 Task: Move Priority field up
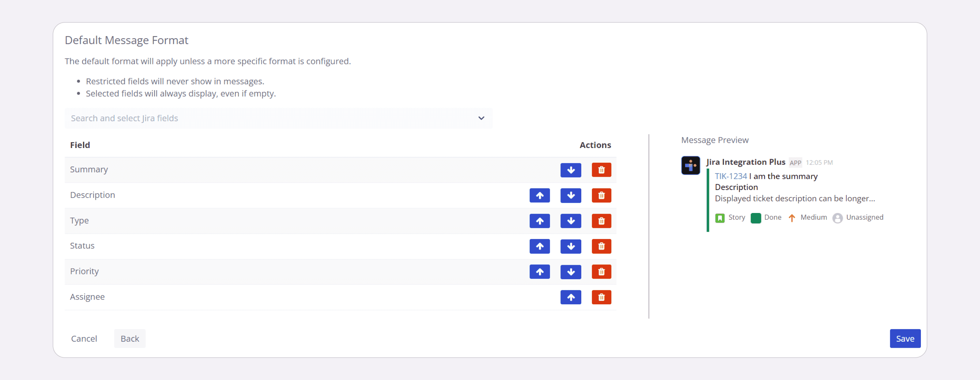(x=539, y=272)
